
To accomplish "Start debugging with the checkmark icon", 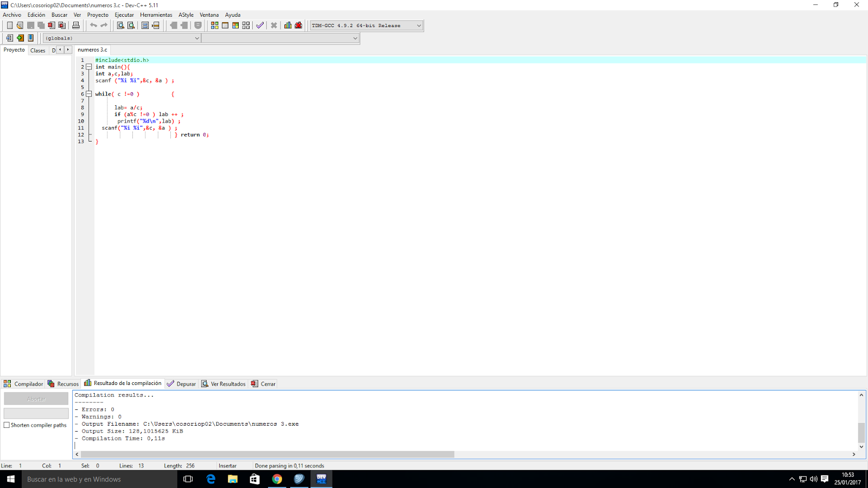I will click(x=260, y=25).
